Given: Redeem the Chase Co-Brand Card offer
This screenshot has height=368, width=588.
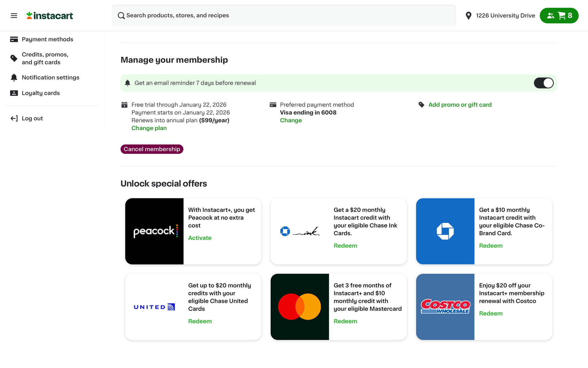Looking at the screenshot, I should (x=491, y=246).
